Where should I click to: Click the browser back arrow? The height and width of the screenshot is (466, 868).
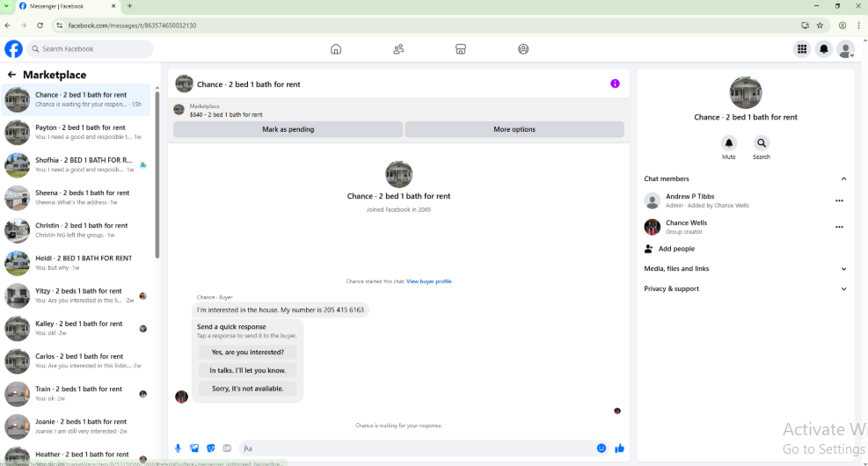(x=8, y=25)
